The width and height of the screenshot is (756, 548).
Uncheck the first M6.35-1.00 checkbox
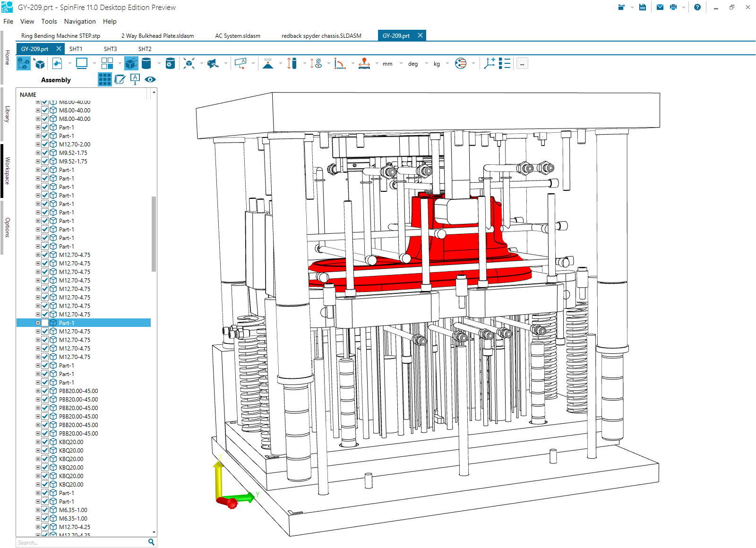click(x=45, y=510)
